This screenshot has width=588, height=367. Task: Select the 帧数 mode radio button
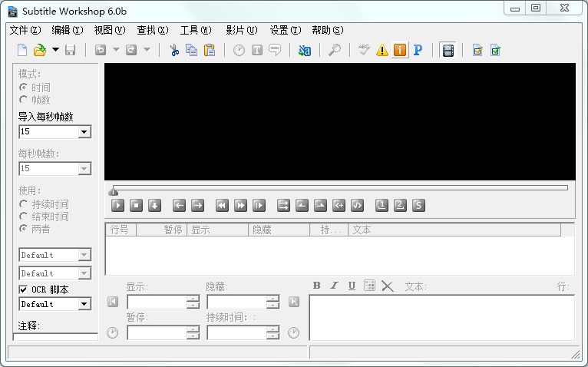(23, 100)
